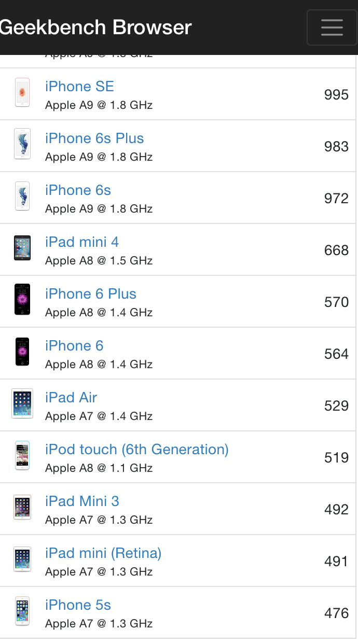Click the iPhone 5s device icon
The height and width of the screenshot is (644, 358).
click(x=22, y=611)
